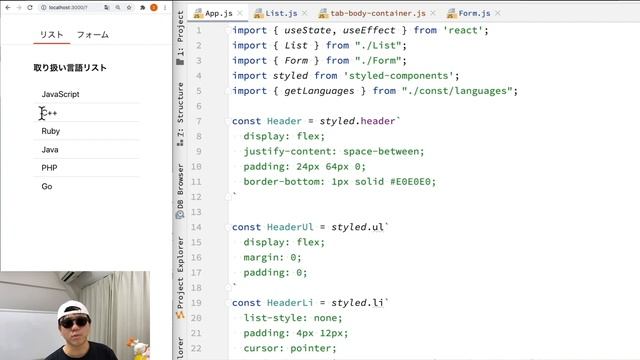Click line number 13 in the gutter
This screenshot has width=640, height=360.
click(x=196, y=212)
